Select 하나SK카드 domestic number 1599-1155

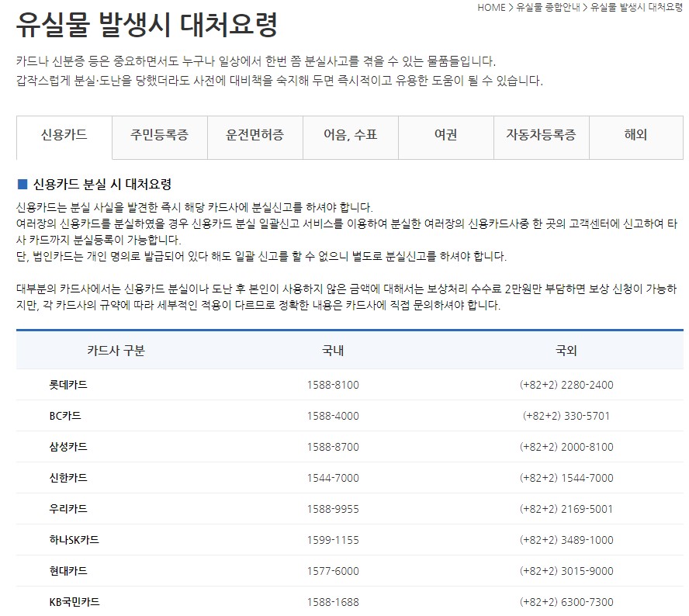[333, 540]
